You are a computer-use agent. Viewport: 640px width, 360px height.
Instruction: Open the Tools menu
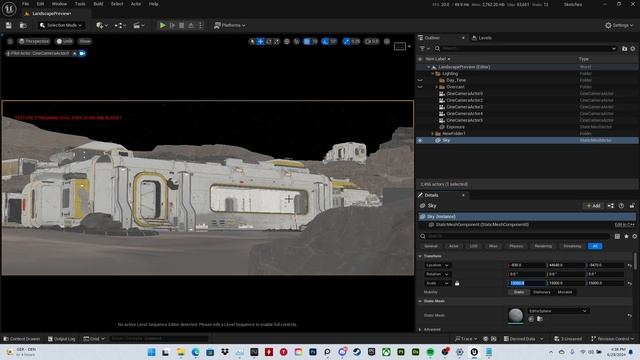click(80, 4)
